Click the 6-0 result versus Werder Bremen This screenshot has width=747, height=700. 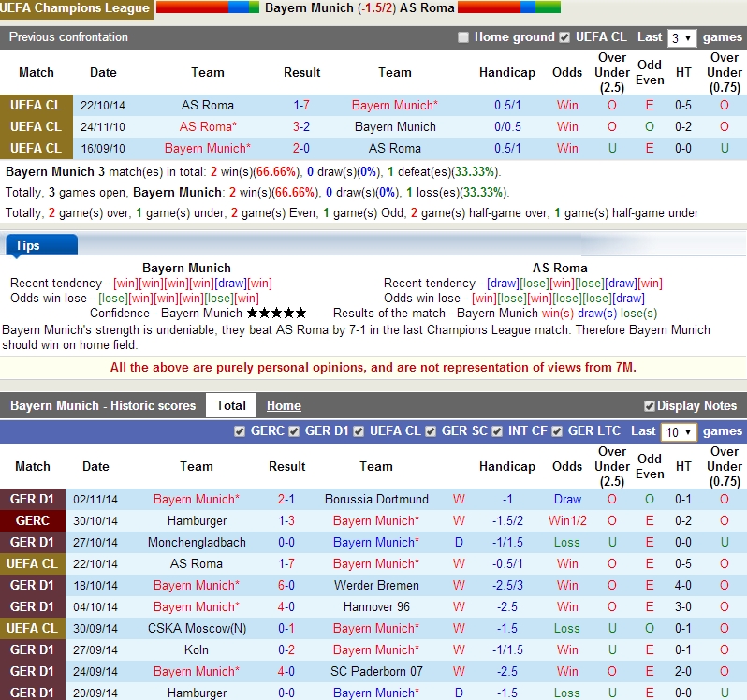(286, 585)
